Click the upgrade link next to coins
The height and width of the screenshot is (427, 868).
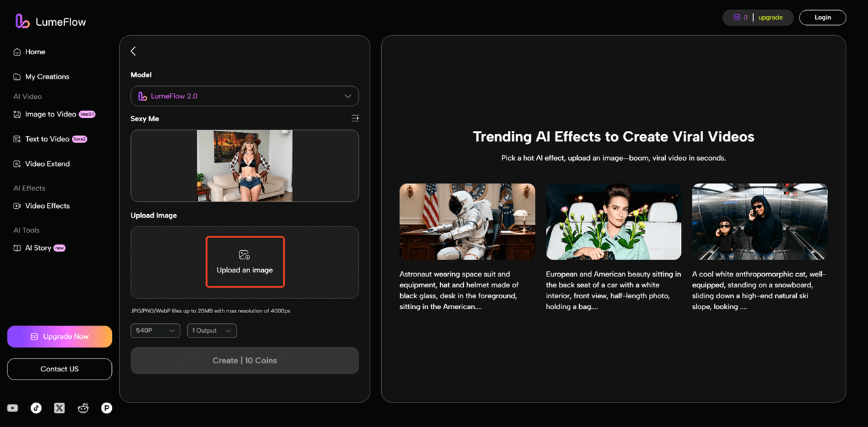coord(770,18)
